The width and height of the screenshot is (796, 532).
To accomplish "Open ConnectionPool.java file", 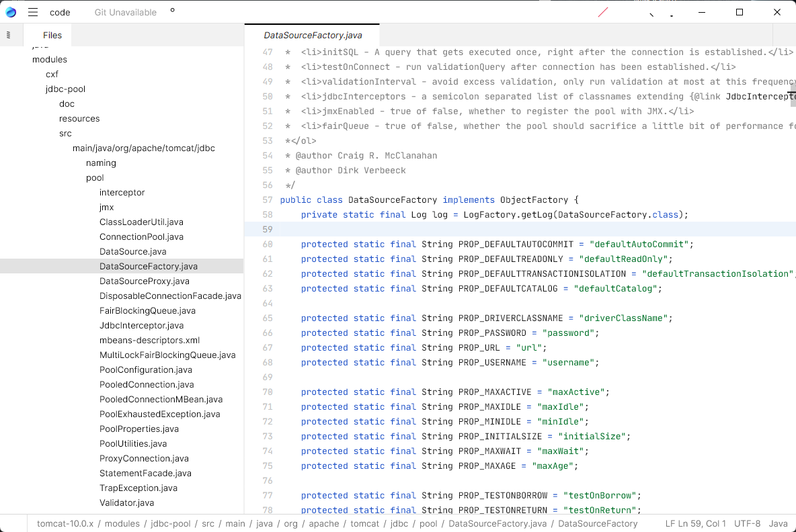I will coord(141,236).
